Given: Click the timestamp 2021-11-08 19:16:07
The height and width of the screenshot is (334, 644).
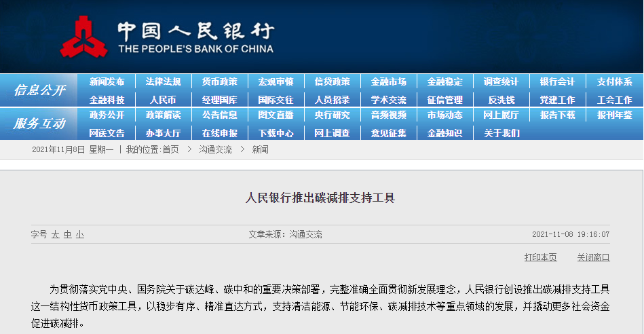Looking at the screenshot, I should tap(571, 235).
